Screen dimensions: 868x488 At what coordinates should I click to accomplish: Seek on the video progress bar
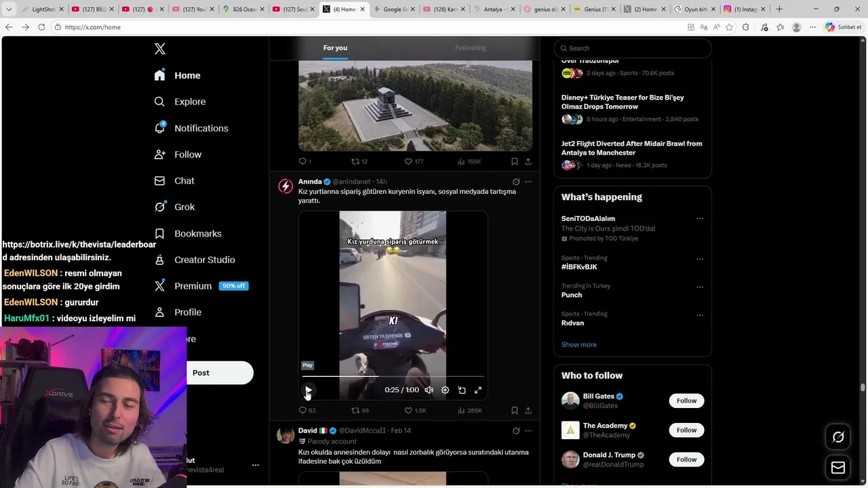(x=393, y=376)
